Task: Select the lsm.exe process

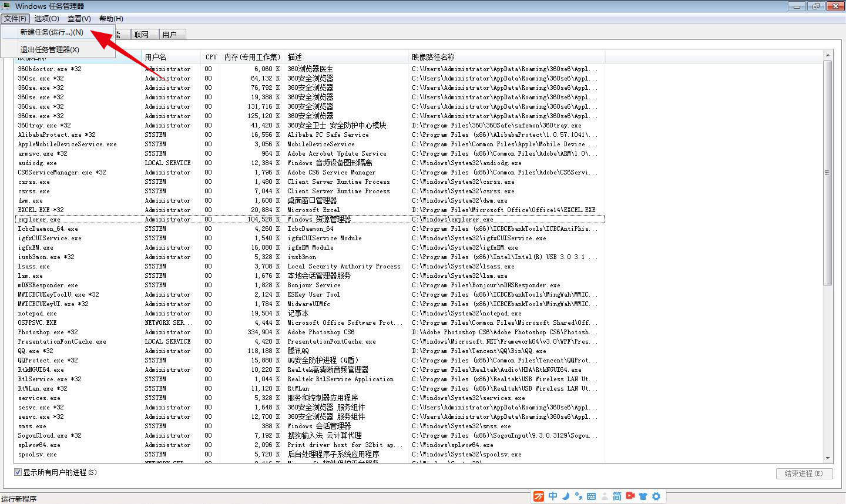Action: [x=310, y=275]
